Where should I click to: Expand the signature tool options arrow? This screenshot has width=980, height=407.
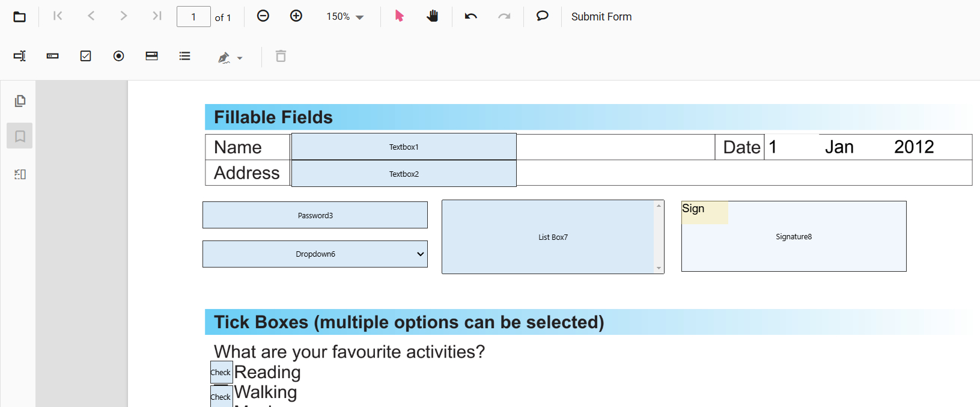click(x=240, y=58)
